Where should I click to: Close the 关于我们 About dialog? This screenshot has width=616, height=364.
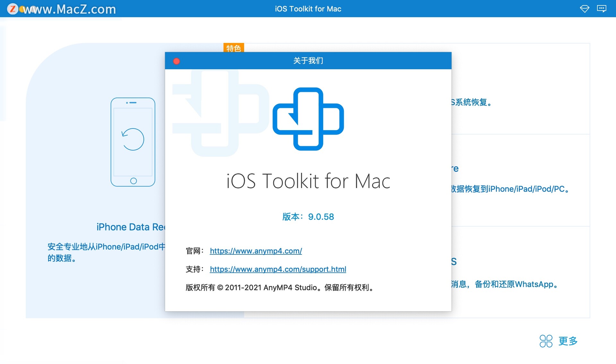pos(176,61)
